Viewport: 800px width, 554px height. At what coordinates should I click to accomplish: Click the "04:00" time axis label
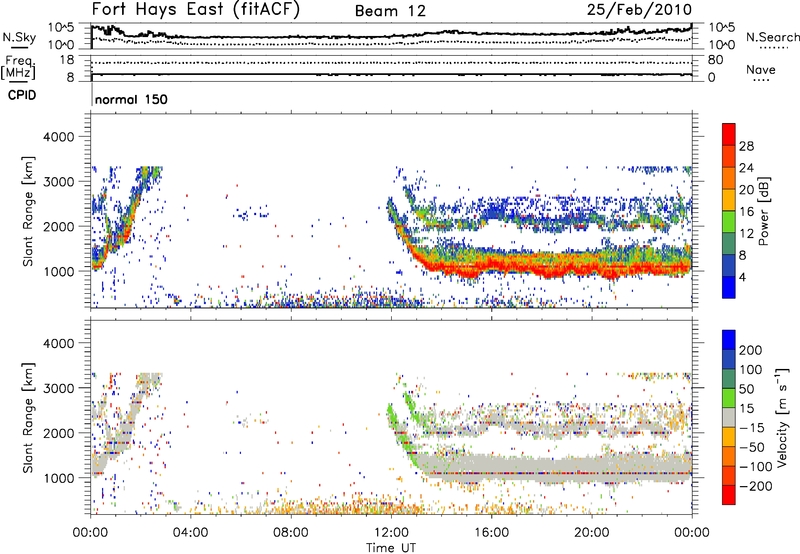[x=191, y=533]
